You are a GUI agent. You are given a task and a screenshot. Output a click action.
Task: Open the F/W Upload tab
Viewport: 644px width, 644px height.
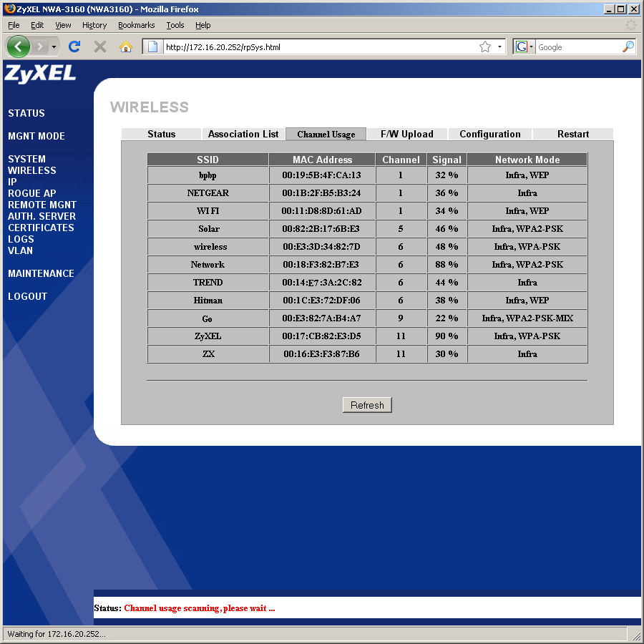point(407,134)
